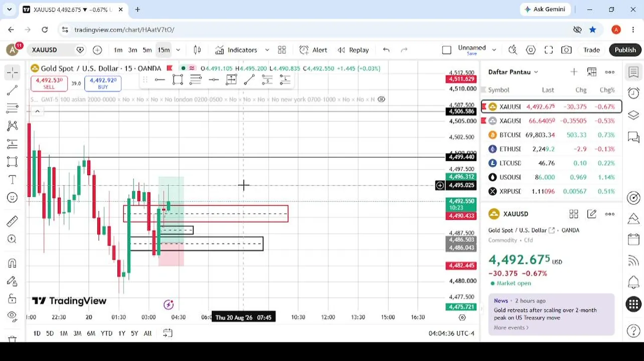Open the Alerts clock panel in the sidebar
The height and width of the screenshot is (361, 644).
[x=633, y=93]
